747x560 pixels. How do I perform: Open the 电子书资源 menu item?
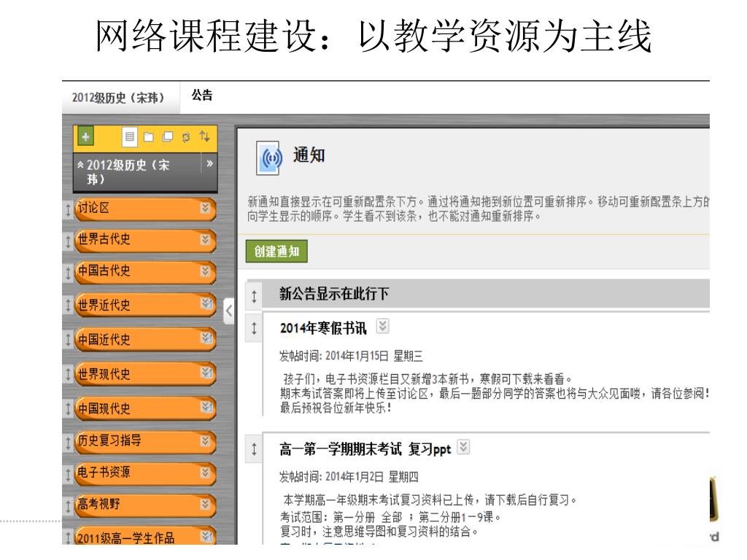point(145,474)
